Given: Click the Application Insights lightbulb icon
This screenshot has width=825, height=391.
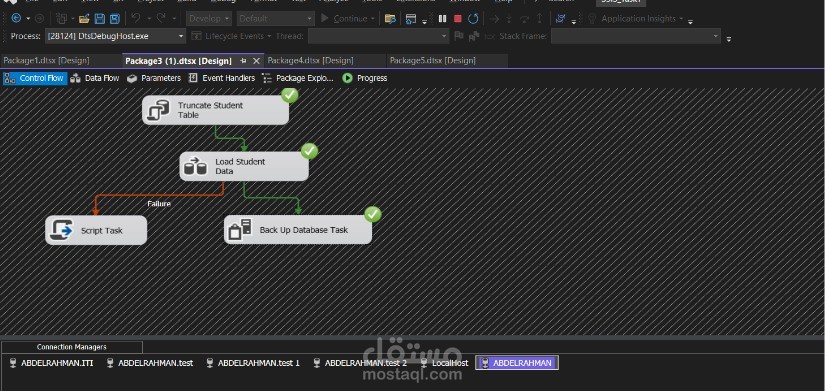Looking at the screenshot, I should click(592, 19).
